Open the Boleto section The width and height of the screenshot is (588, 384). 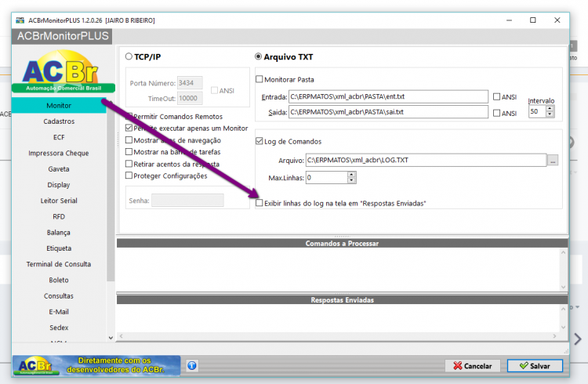[59, 280]
